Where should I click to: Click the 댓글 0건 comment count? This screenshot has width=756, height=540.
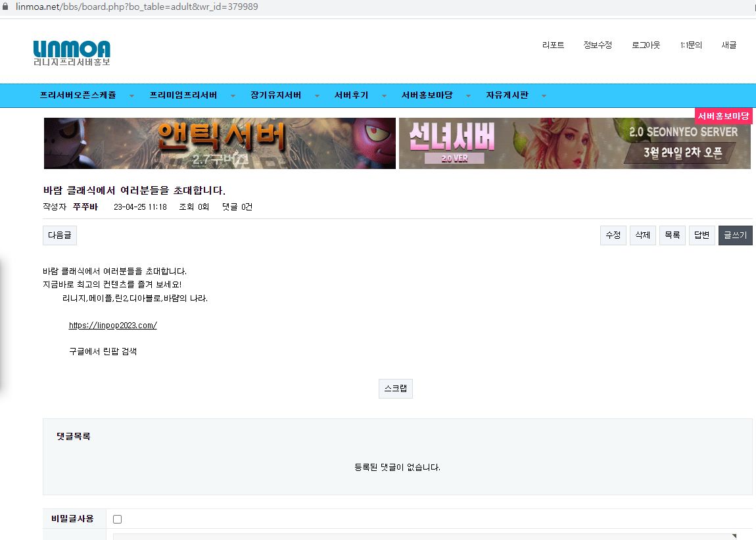[x=237, y=207]
